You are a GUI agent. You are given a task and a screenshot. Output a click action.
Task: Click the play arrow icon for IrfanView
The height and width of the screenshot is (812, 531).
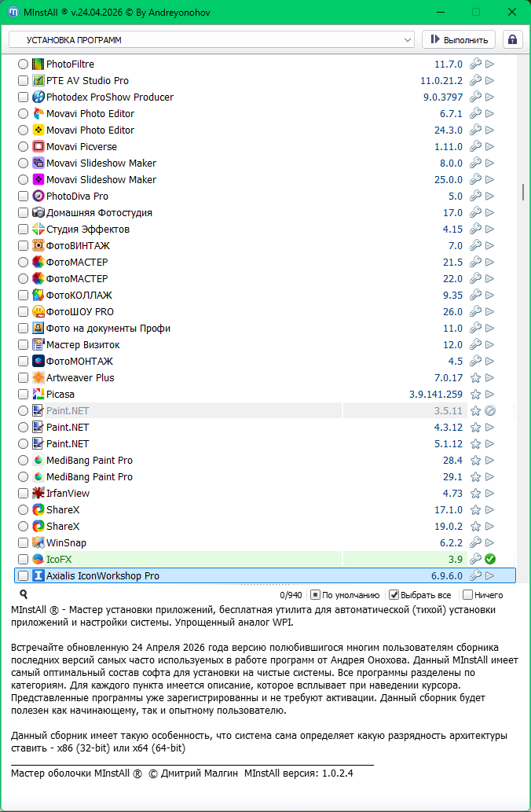point(489,494)
